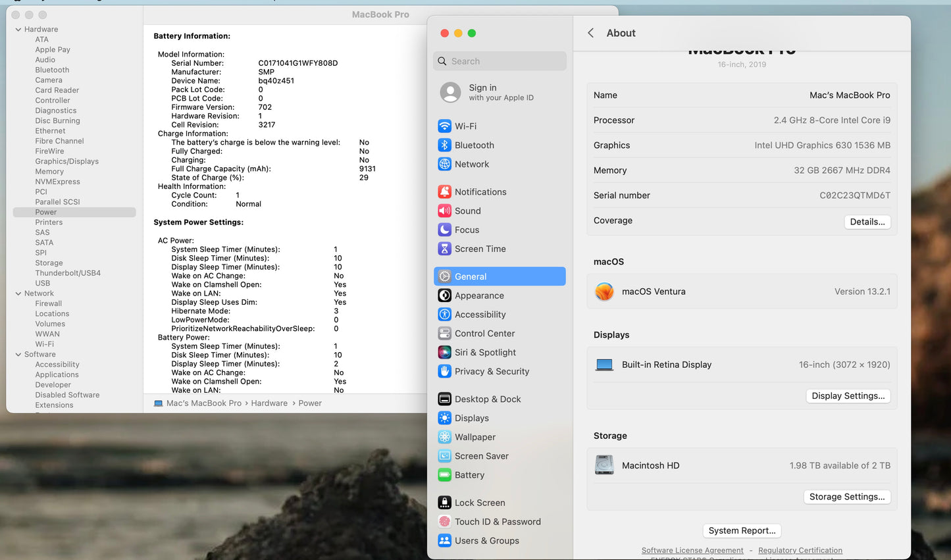
Task: Click the Touch ID & Password fingerprint icon
Action: (444, 522)
